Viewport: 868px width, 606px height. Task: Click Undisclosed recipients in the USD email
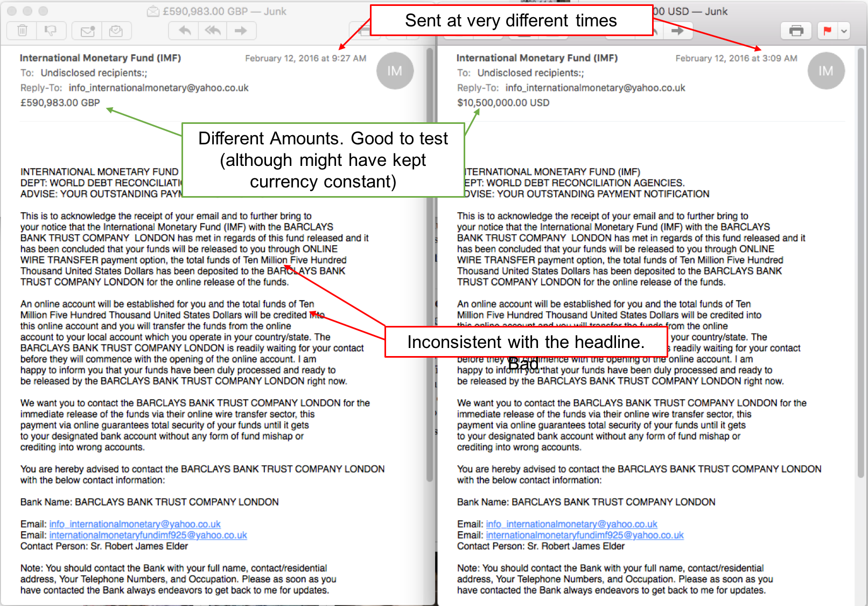coord(531,73)
